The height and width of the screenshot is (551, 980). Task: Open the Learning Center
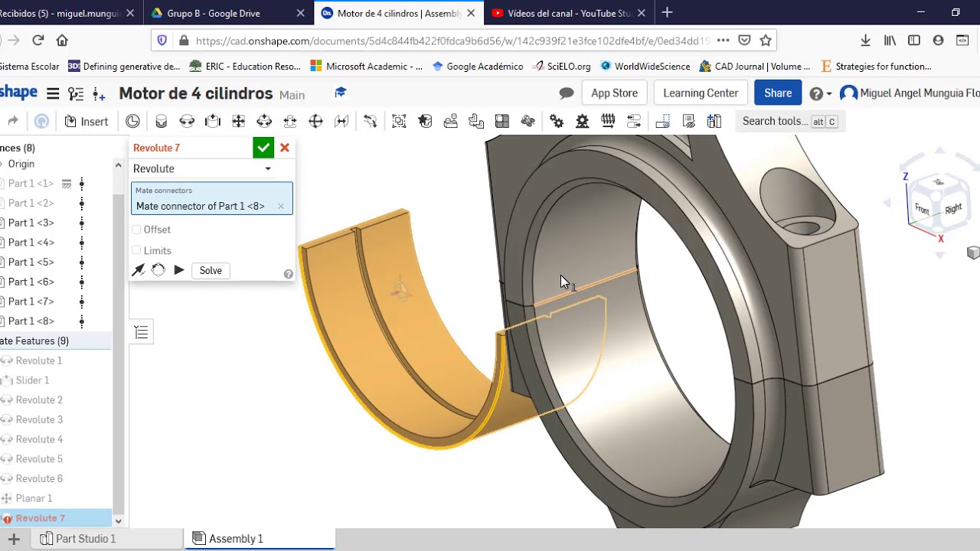(701, 93)
